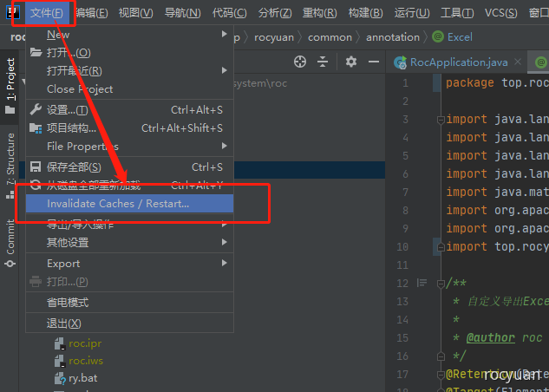Click the package keyword on line 1
Image resolution: width=549 pixels, height=392 pixels.
point(469,83)
